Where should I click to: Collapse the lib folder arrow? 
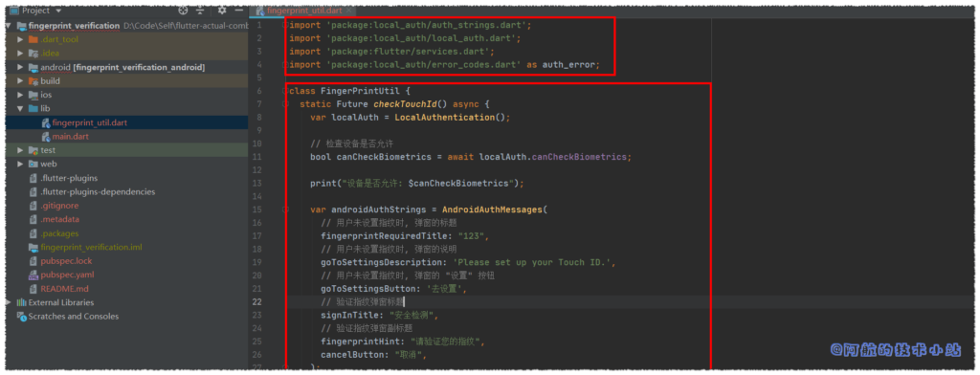pyautogui.click(x=21, y=108)
